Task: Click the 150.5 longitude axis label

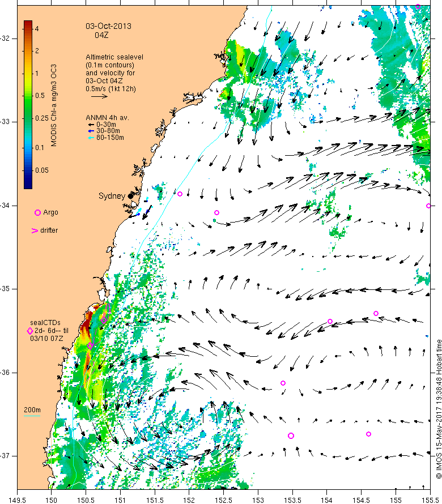Action: coord(86,500)
